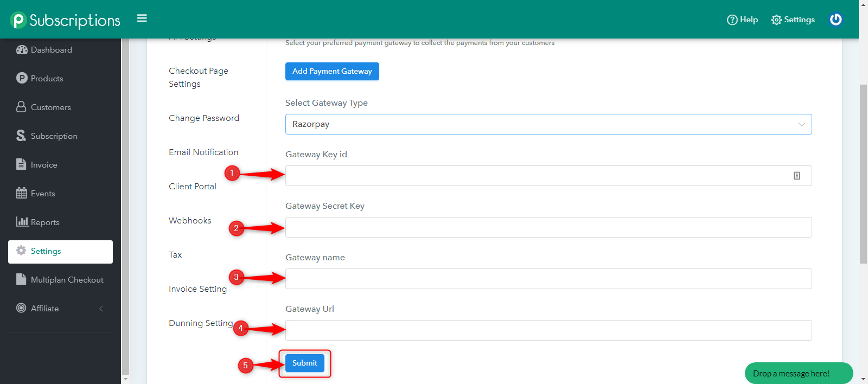Focus the Gateway name input field
The image size is (868, 384).
(x=548, y=279)
